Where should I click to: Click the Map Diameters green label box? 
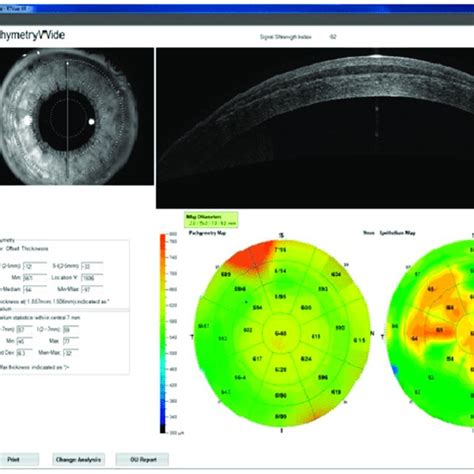click(211, 220)
